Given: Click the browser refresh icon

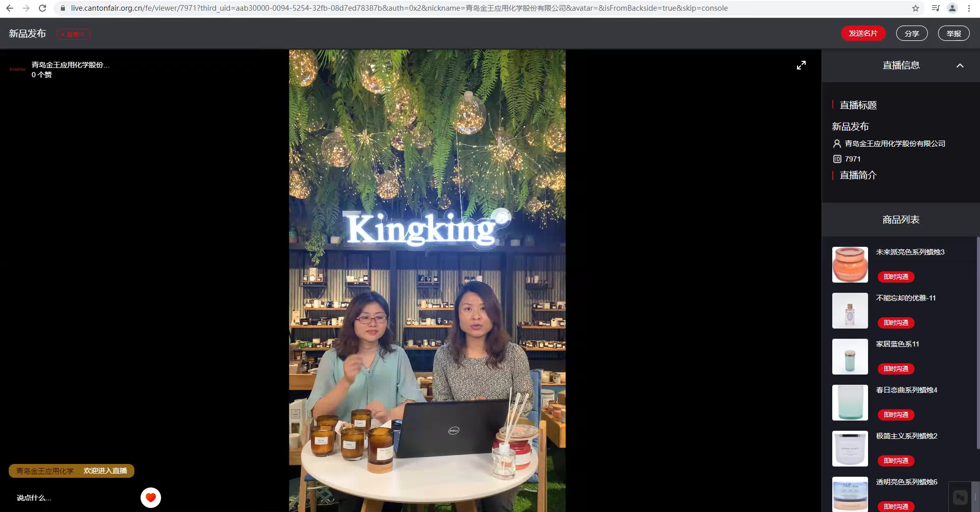Looking at the screenshot, I should point(41,8).
